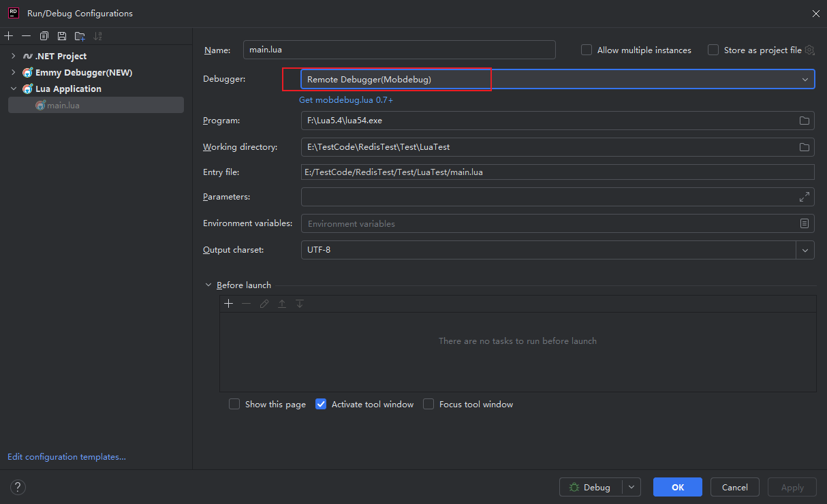
Task: Browse for Working directory folder
Action: (805, 147)
